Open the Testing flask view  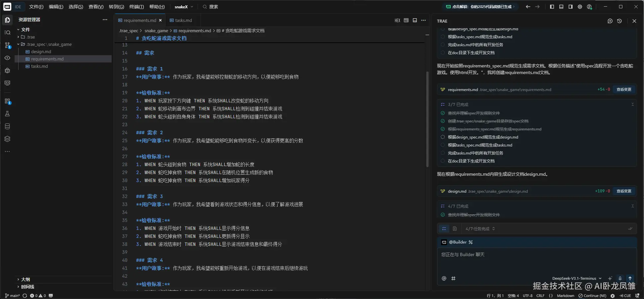tap(7, 114)
